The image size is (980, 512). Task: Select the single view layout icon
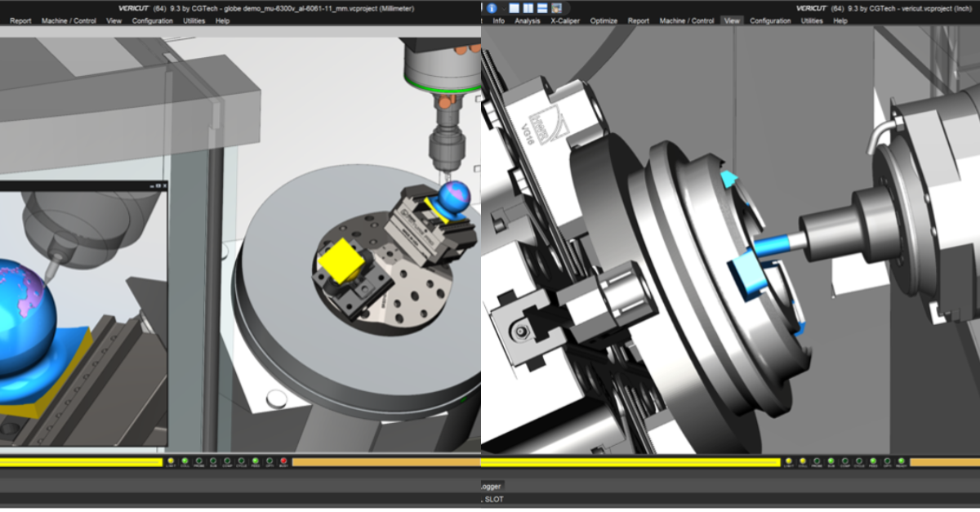pyautogui.click(x=514, y=7)
